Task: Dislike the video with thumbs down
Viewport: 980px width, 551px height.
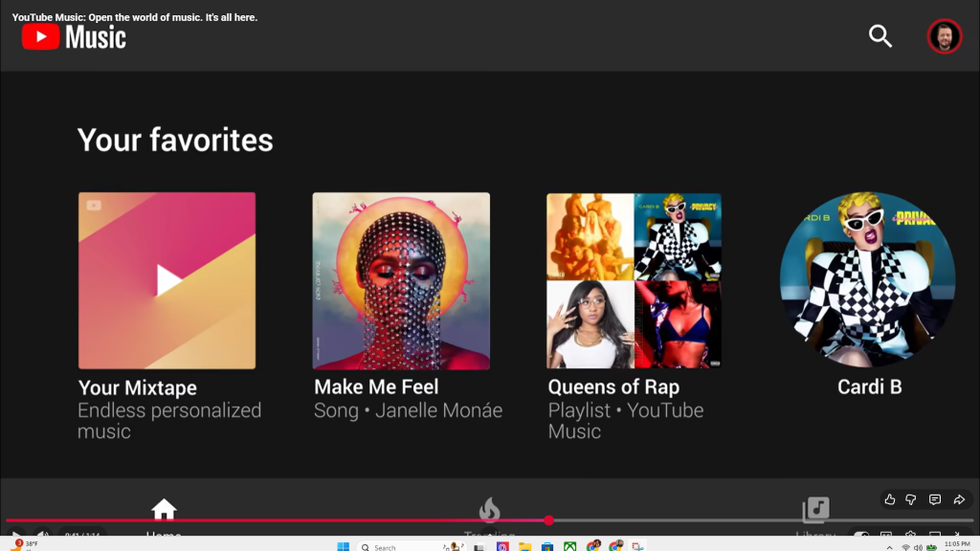Action: click(x=912, y=499)
